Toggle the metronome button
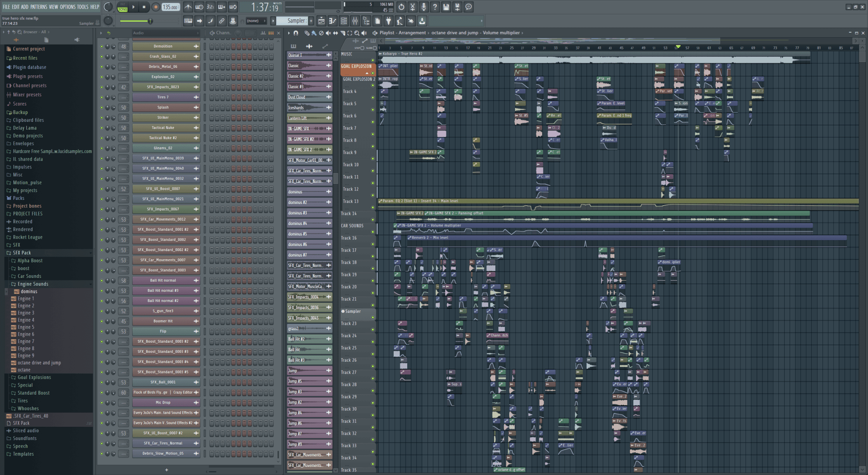This screenshot has width=868, height=475. [x=188, y=7]
